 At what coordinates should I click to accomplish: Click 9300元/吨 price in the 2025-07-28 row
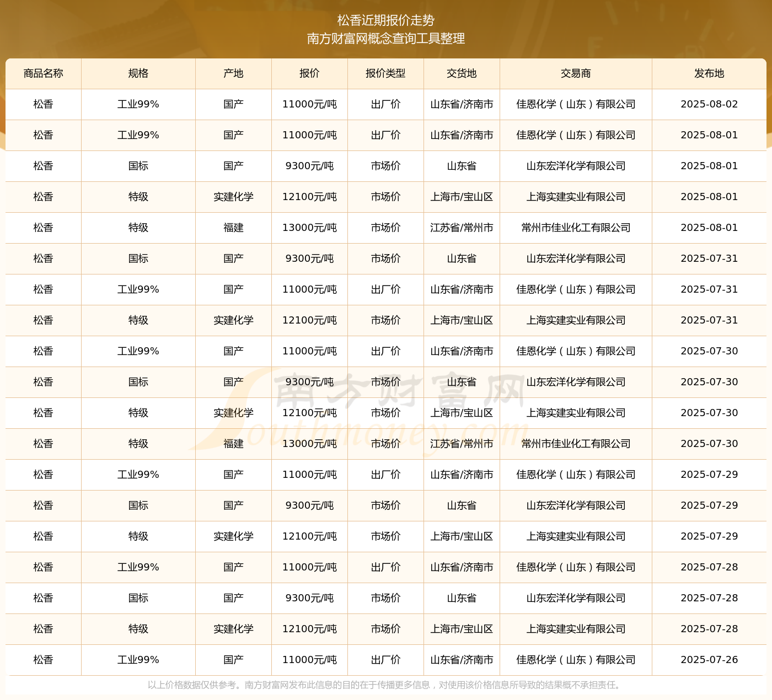click(x=309, y=598)
